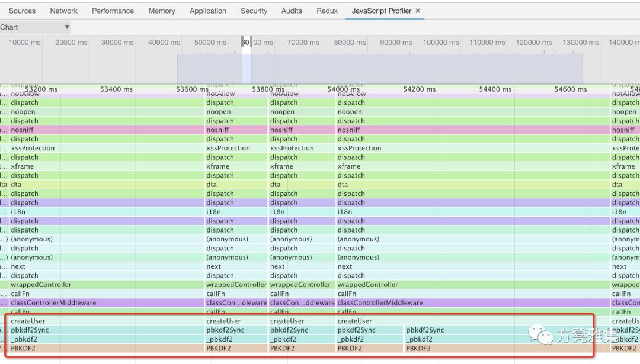Select the first PBKDF2 orange bar
Screen dimensions: 640x364
point(106,349)
